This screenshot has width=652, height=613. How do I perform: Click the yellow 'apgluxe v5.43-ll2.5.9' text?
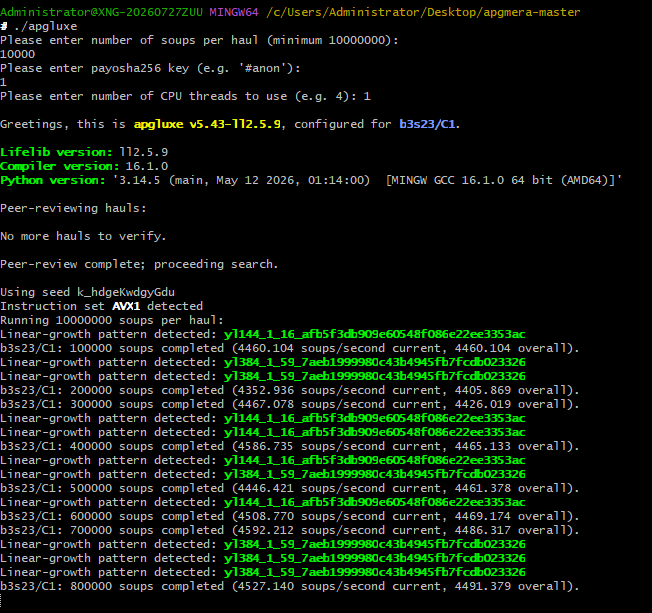(207, 124)
